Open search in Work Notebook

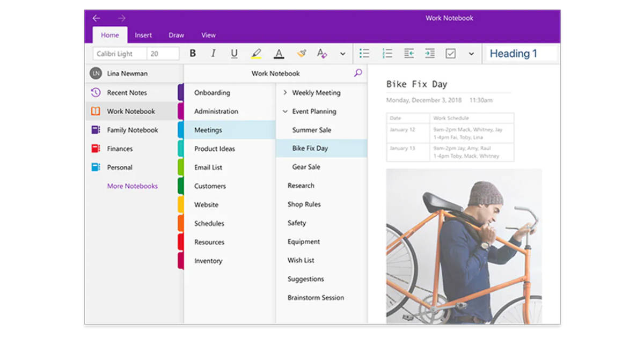click(x=357, y=73)
